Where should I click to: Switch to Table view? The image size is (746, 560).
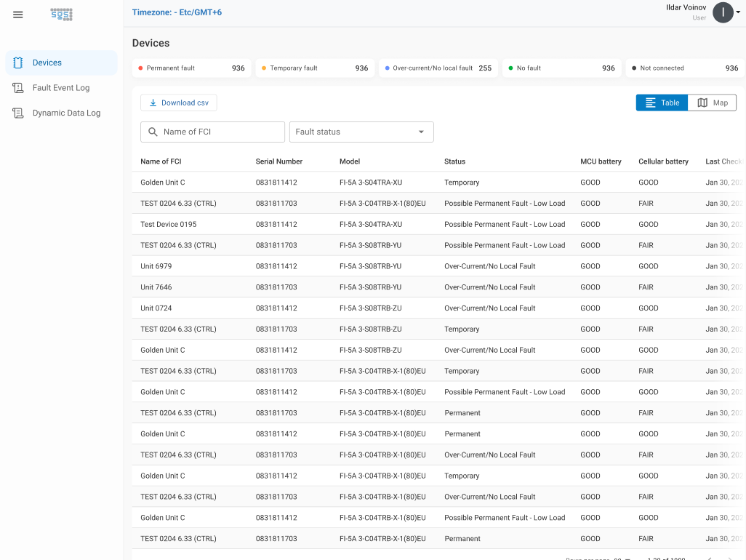click(662, 103)
